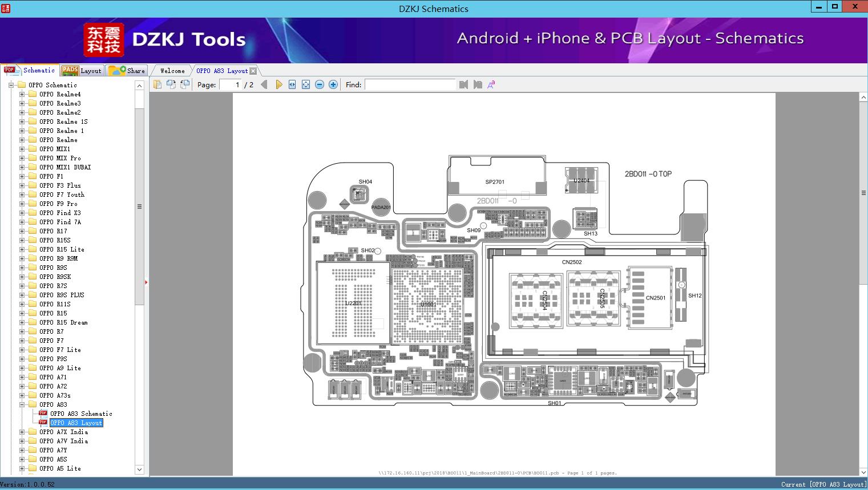Select the OPPO R15 Dream tree item
The height and width of the screenshot is (490, 868).
[63, 322]
